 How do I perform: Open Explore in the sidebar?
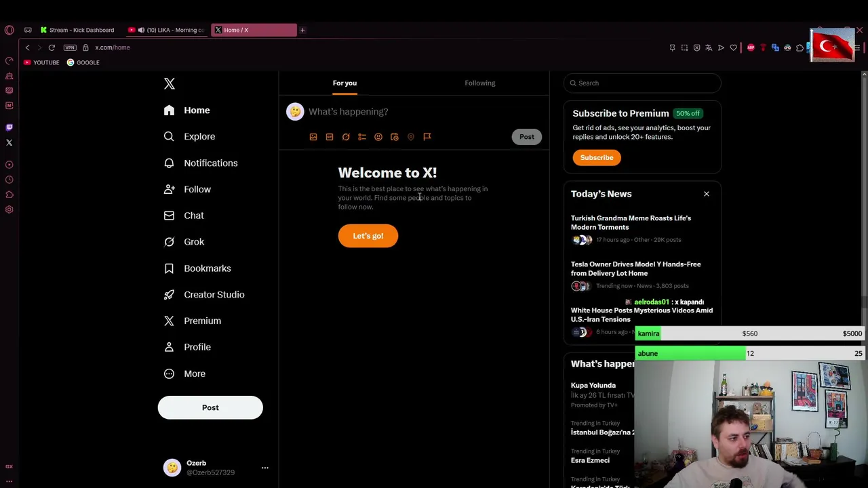coord(190,136)
